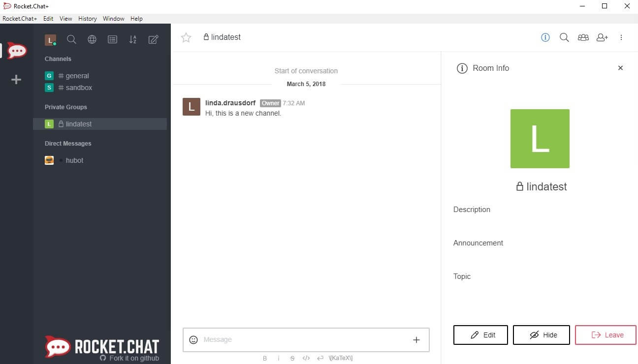The height and width of the screenshot is (364, 638).
Task: Favorite lindatest with the star icon
Action: [x=186, y=37]
